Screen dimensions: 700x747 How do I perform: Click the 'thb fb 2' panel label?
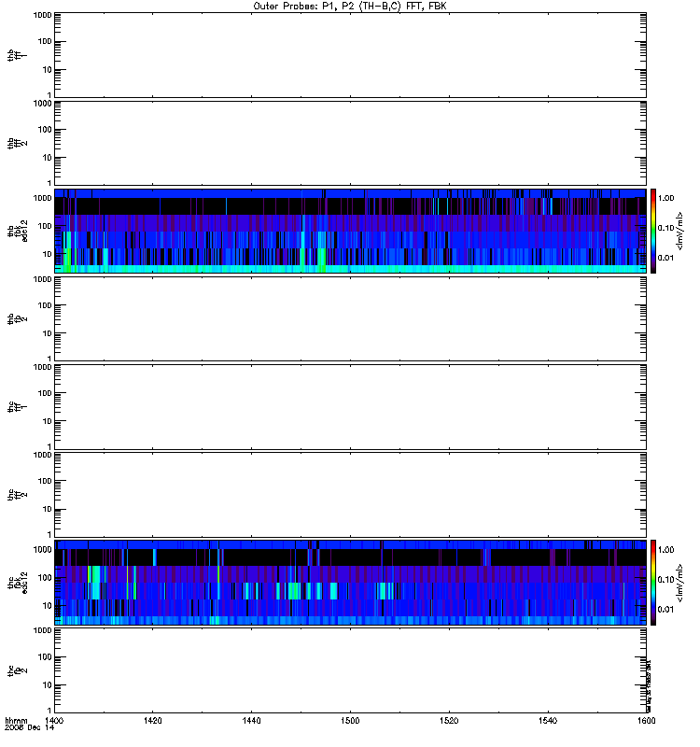[17, 318]
